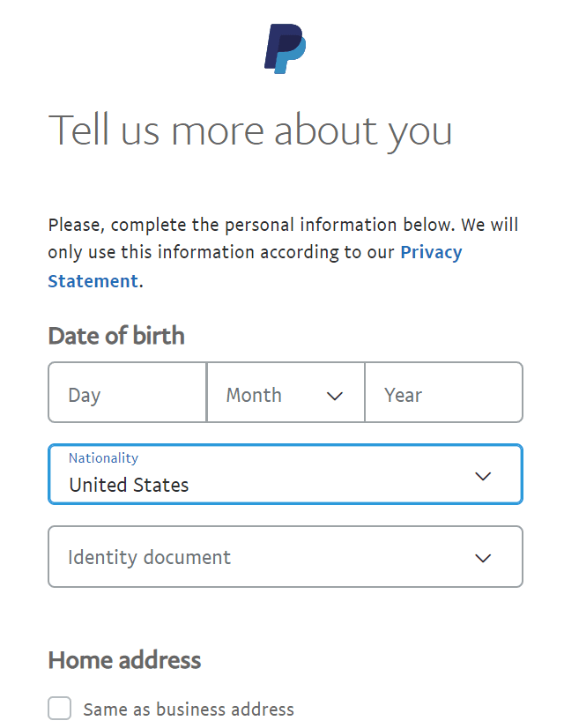Image resolution: width=564 pixels, height=728 pixels.
Task: Click the "Date of birth" label
Action: [116, 336]
